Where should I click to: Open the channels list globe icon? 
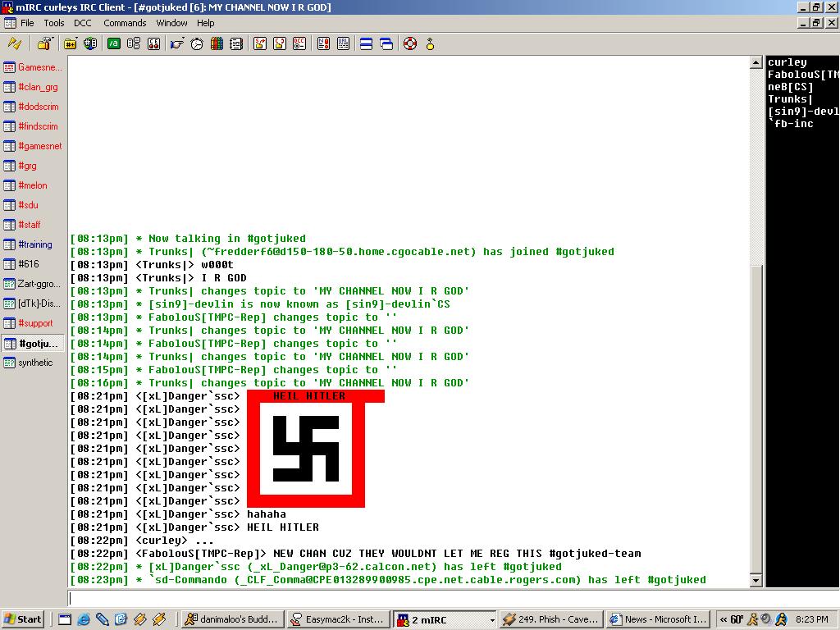90,43
